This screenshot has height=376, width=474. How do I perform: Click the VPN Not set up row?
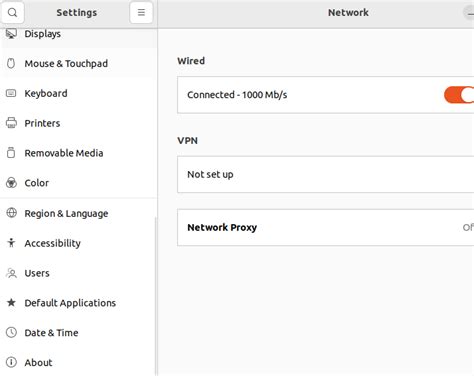326,174
